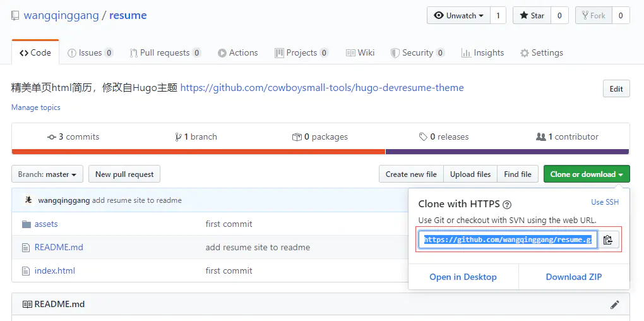
Task: Click the README.md file icon in list
Action: tap(26, 248)
